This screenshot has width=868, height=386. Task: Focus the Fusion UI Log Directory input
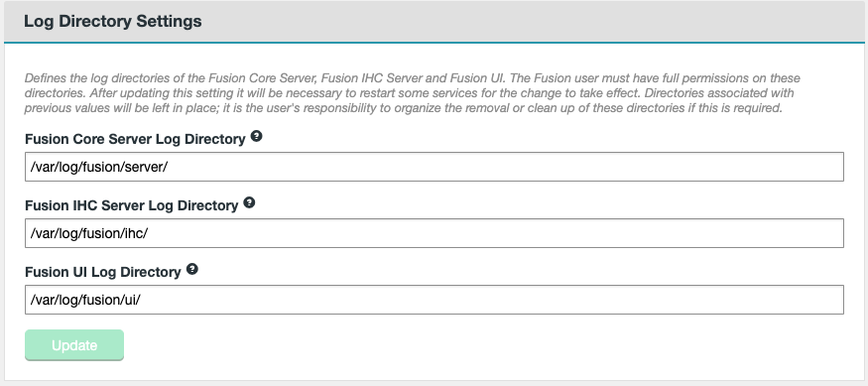(x=434, y=300)
